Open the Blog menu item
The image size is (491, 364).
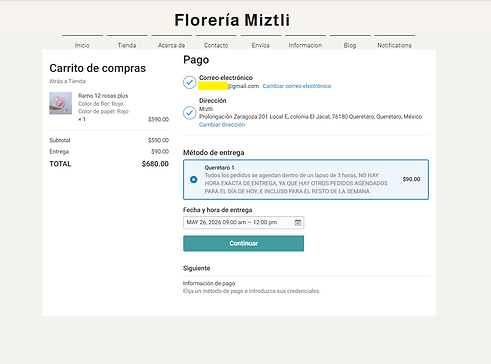click(350, 45)
